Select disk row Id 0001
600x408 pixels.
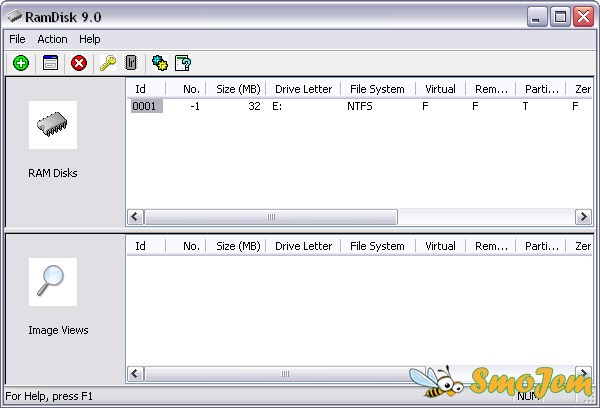pos(147,106)
